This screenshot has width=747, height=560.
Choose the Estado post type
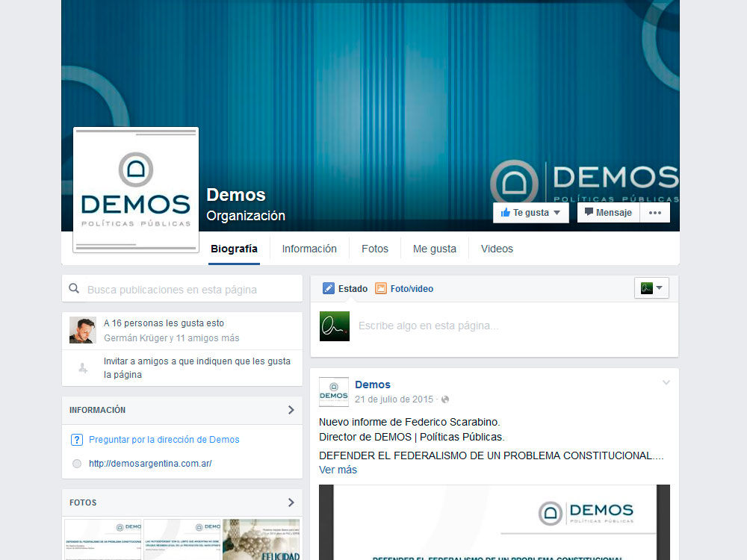tap(353, 288)
